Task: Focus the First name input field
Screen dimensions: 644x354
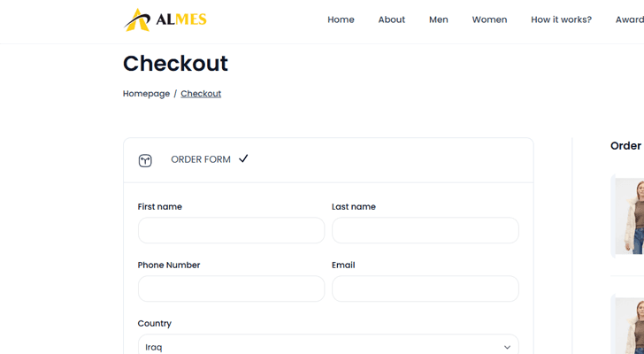Action: coord(231,231)
